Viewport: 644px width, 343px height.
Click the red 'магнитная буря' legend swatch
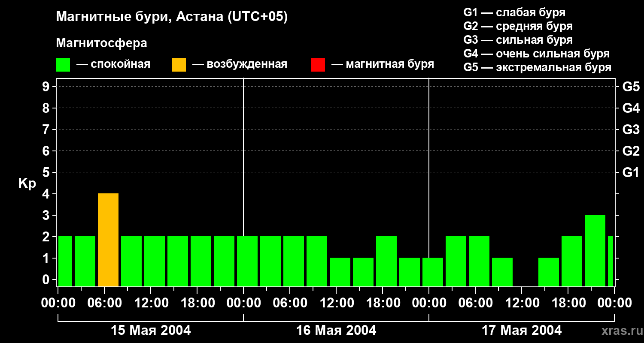[x=318, y=64]
